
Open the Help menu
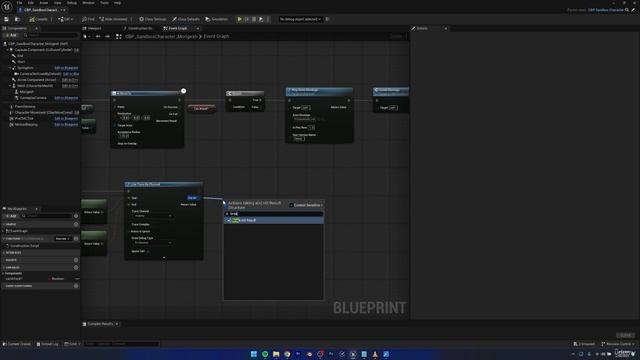click(118, 3)
